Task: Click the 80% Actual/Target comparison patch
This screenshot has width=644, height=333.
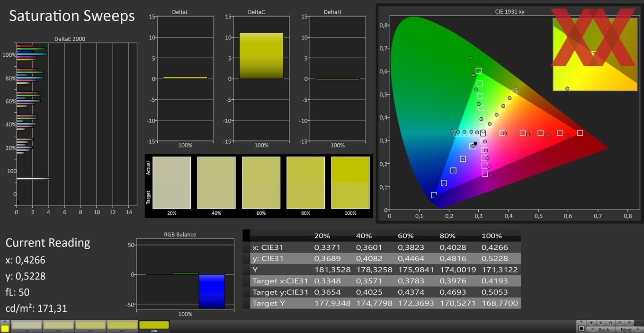Action: tap(306, 183)
